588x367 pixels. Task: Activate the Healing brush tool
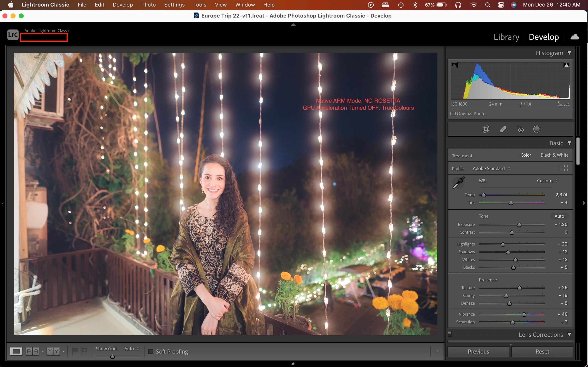click(x=503, y=129)
